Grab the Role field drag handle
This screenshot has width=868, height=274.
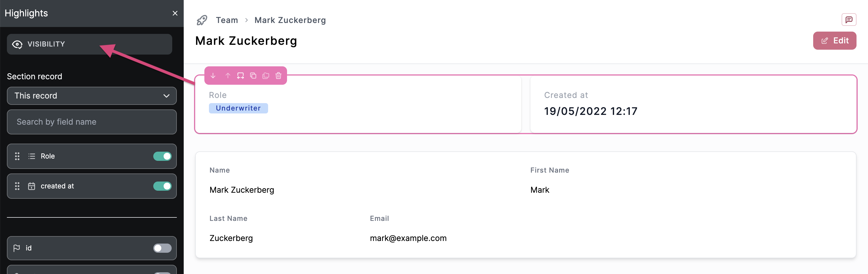[17, 156]
